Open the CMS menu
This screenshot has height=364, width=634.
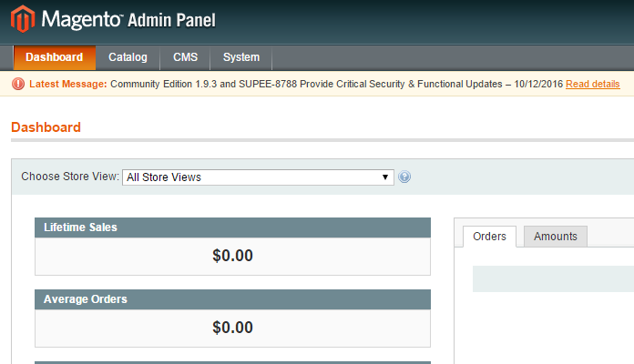tap(185, 57)
